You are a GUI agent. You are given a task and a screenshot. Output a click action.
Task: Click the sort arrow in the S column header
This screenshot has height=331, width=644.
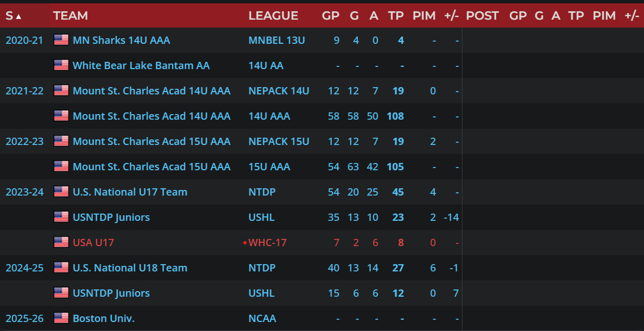click(19, 16)
